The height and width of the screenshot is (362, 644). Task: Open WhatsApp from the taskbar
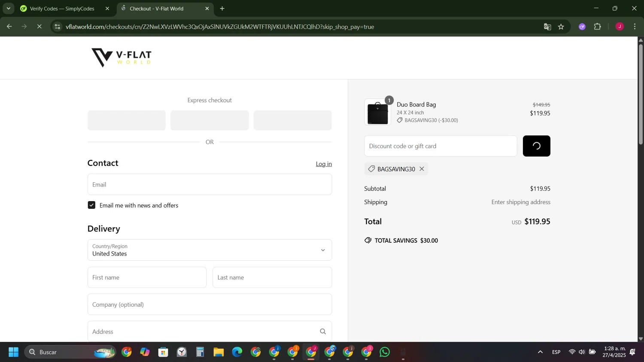pyautogui.click(x=385, y=352)
